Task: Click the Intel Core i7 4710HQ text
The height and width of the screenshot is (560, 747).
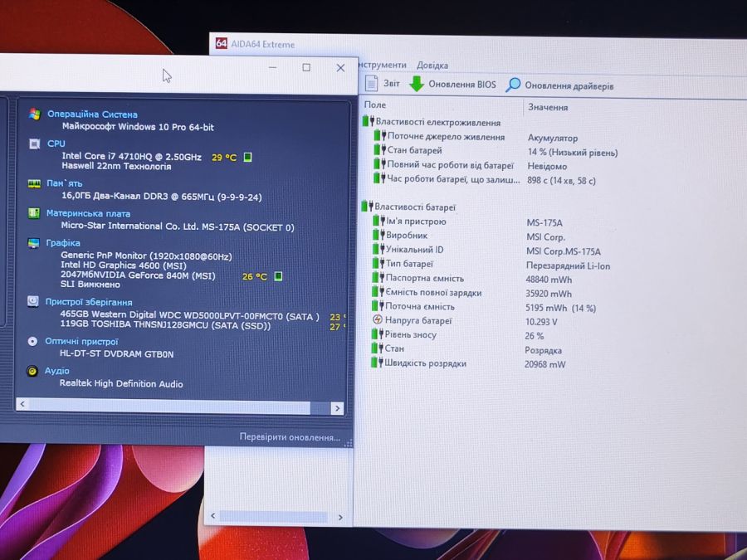Action: tap(131, 156)
